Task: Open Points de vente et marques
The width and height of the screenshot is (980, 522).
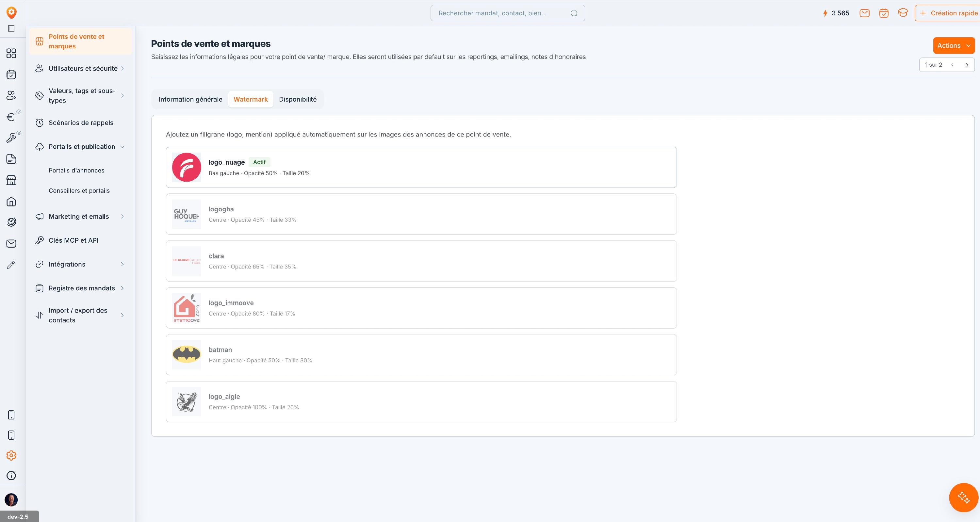Action: (x=80, y=41)
